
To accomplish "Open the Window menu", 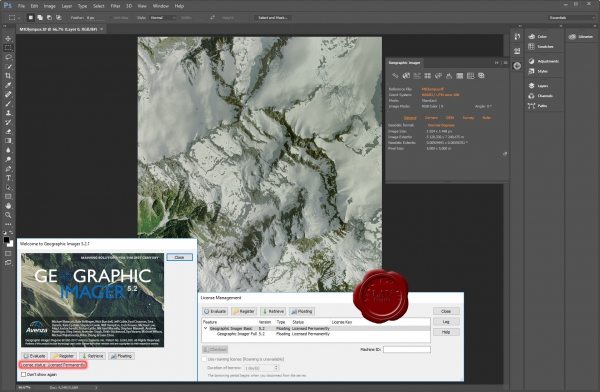I will click(161, 6).
